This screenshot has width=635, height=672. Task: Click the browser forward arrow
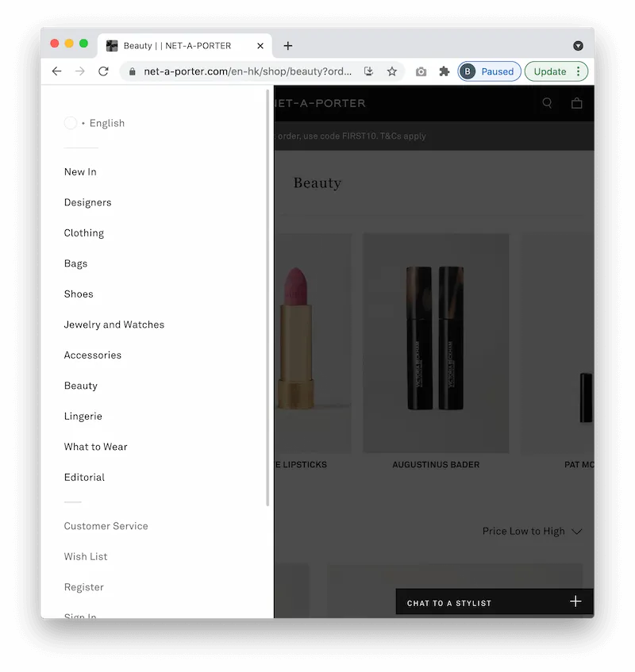[79, 71]
